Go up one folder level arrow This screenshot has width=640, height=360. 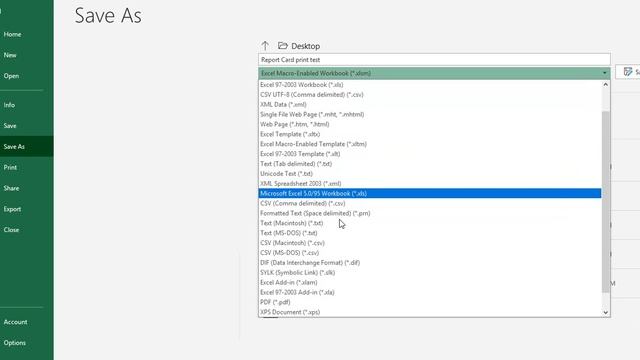point(265,46)
